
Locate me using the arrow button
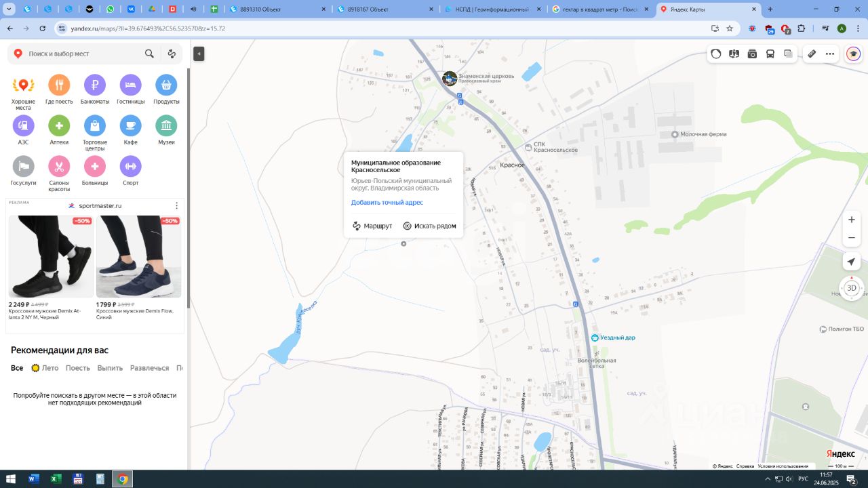tap(852, 262)
